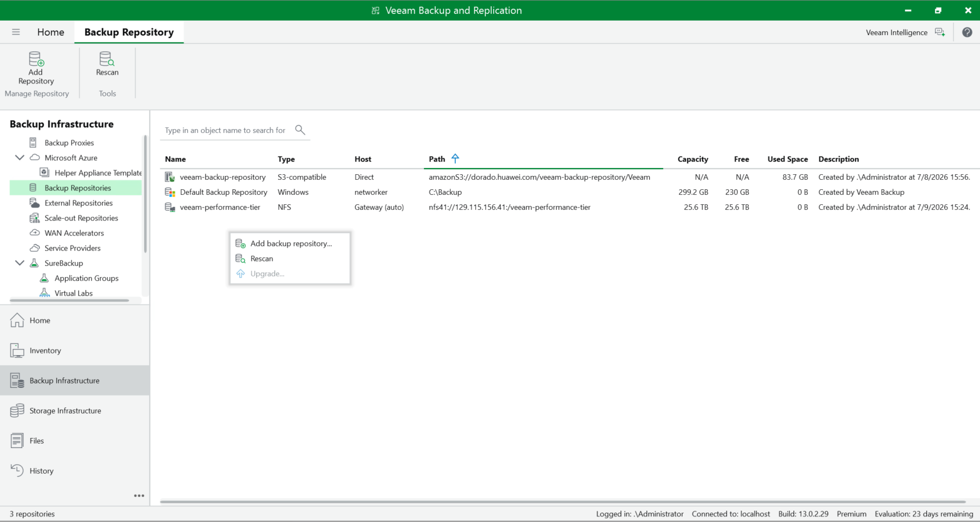
Task: Open Veeam Intelligence chat icon
Action: pyautogui.click(x=940, y=32)
